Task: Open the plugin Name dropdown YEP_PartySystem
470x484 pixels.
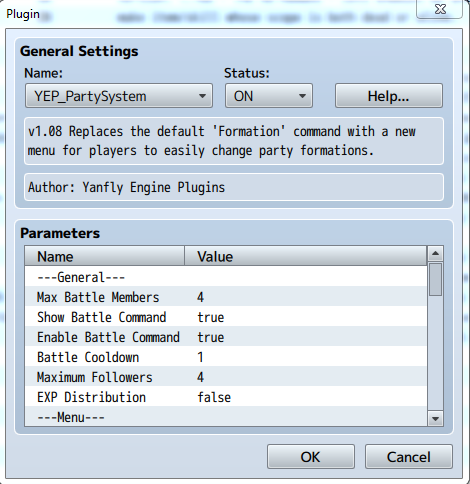Action: [119, 96]
